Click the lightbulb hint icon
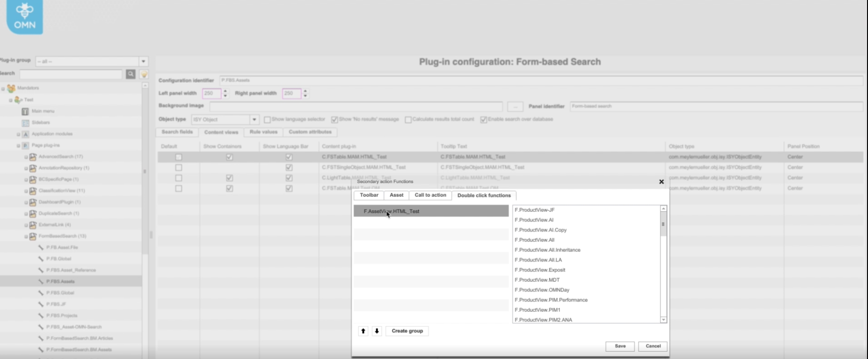This screenshot has height=359, width=868. [144, 74]
